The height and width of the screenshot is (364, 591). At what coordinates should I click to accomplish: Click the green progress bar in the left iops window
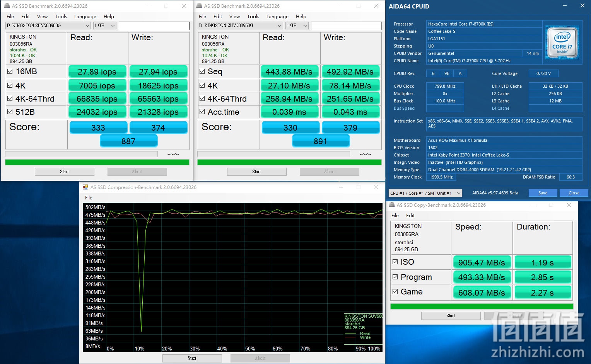coord(97,162)
